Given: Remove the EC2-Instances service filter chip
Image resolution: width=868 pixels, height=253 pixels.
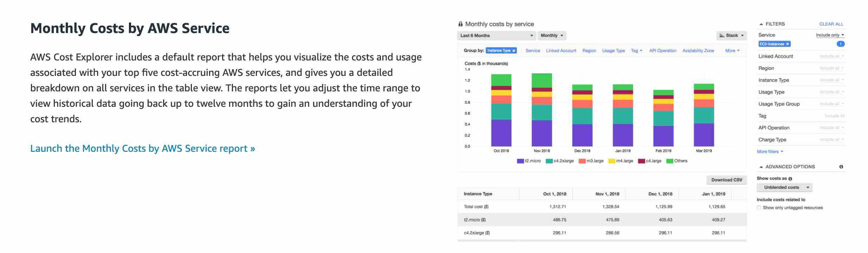Looking at the screenshot, I should click(x=788, y=44).
